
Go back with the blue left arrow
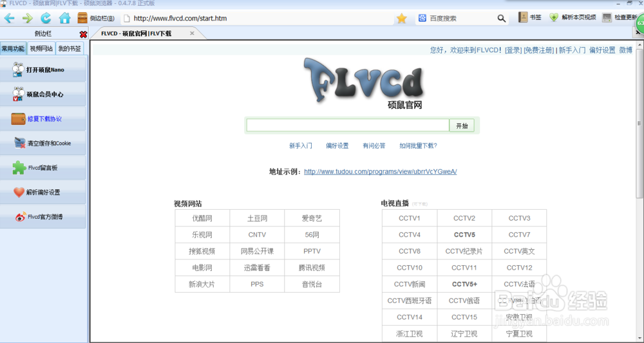click(x=10, y=18)
